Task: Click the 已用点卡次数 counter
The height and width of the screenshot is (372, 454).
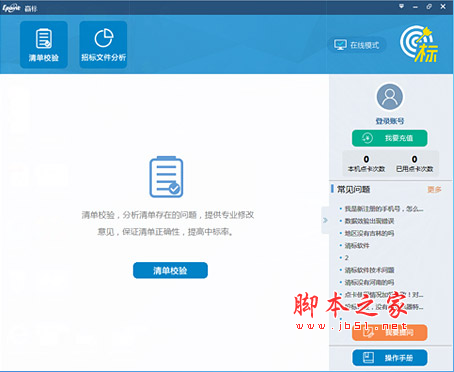Action: tap(414, 164)
